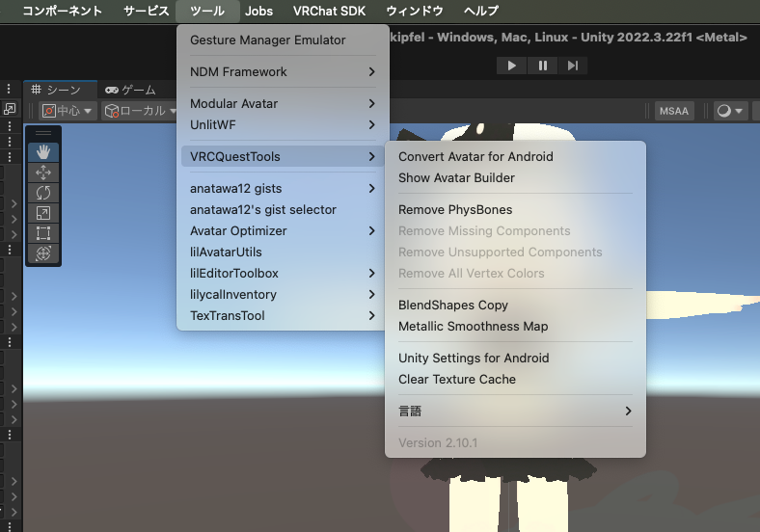Select the Hand view tool
Screen dimensions: 760x532
pos(43,152)
